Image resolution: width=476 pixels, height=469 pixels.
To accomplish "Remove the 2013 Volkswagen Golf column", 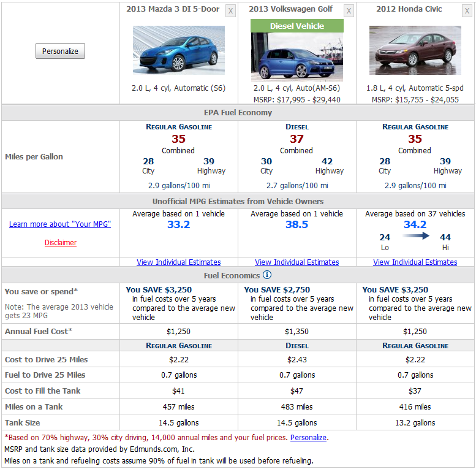I will tap(349, 11).
